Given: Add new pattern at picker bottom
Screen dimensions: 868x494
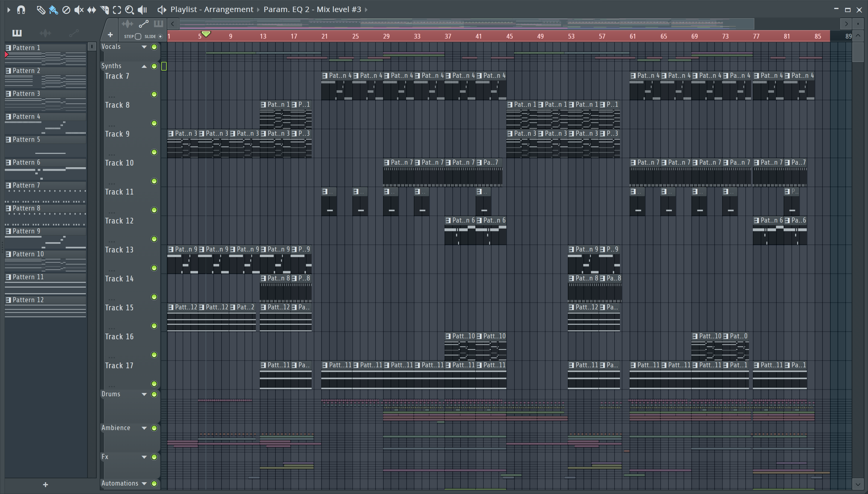Looking at the screenshot, I should pos(46,484).
